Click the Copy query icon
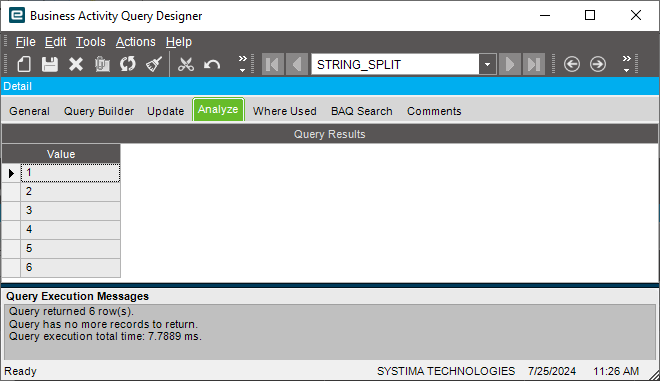The height and width of the screenshot is (381, 660). click(x=102, y=64)
